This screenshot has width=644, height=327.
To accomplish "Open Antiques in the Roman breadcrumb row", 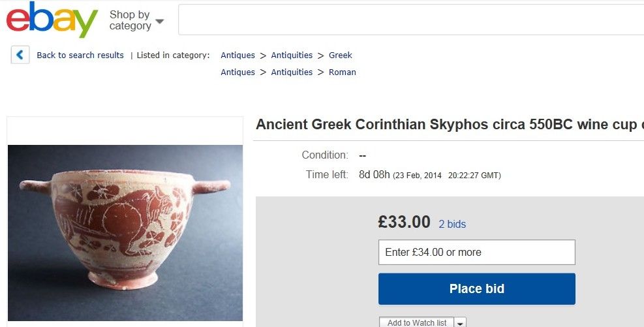I will pyautogui.click(x=238, y=72).
